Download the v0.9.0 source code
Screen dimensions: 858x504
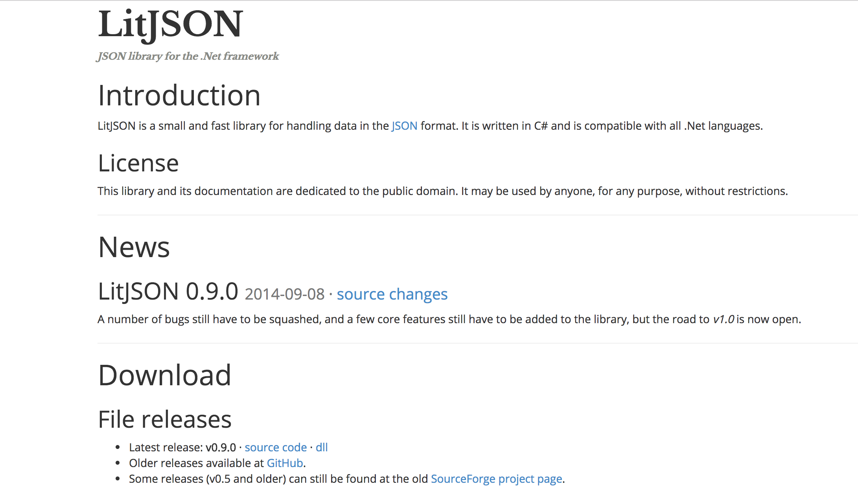tap(276, 447)
